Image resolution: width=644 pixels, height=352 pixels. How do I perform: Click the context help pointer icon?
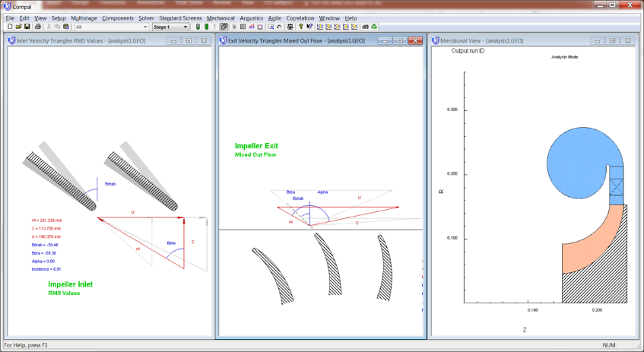pyautogui.click(x=309, y=27)
